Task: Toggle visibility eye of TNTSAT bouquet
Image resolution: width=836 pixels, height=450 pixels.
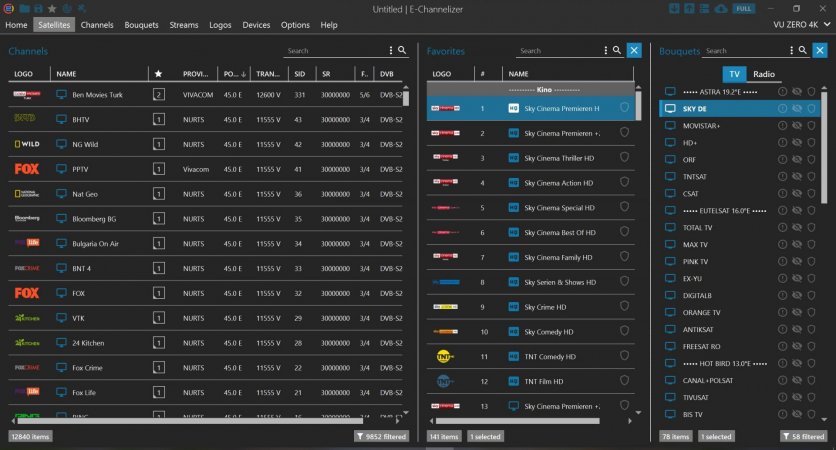Action: point(797,176)
